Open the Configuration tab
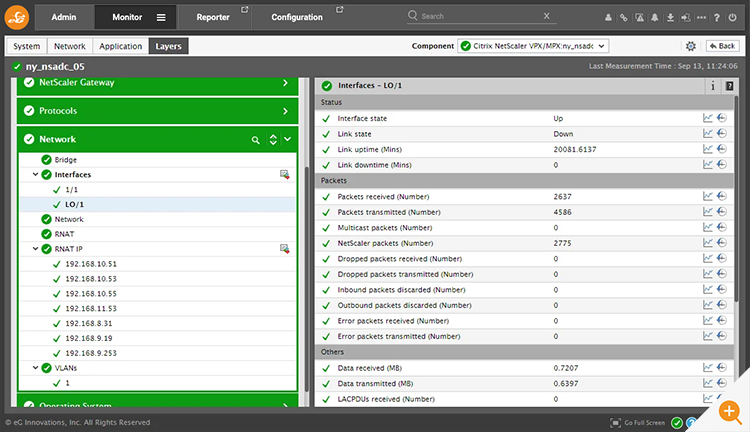Viewport: 750px width, 432px height. pos(297,17)
